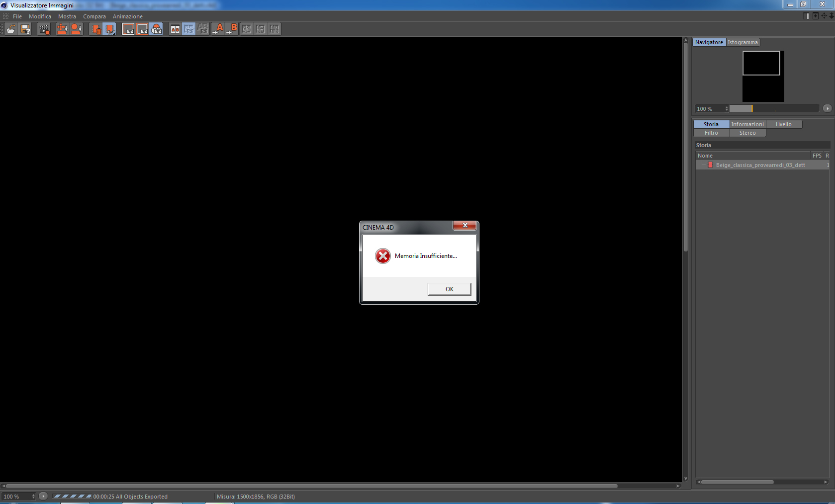Click the first greyed AB layout icon
The height and width of the screenshot is (504, 835).
246,29
